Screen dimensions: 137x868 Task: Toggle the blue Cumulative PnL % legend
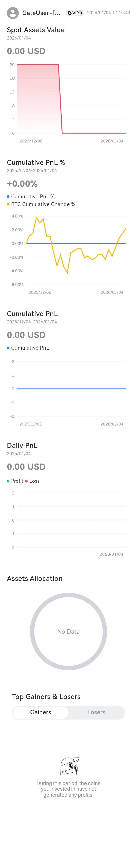[x=31, y=196]
